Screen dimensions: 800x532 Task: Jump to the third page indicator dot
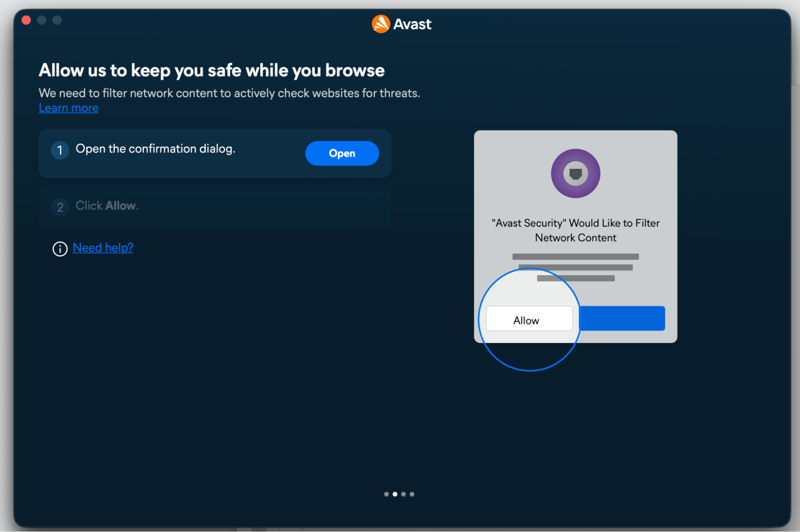[403, 494]
